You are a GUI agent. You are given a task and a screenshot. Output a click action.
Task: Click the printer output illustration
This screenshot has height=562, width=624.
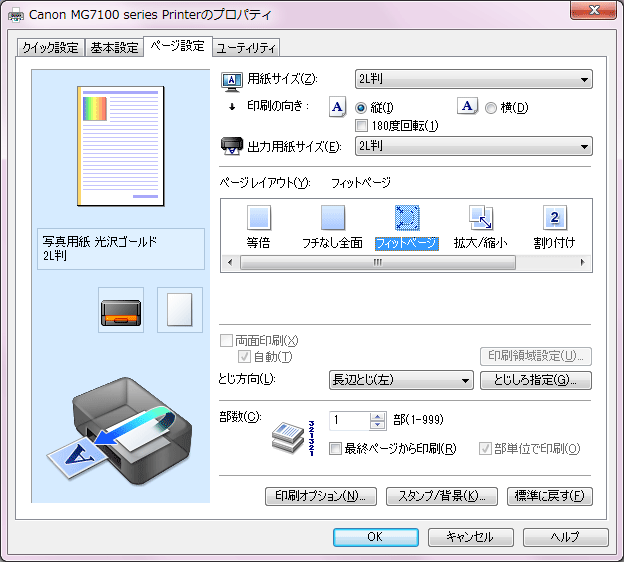click(120, 430)
